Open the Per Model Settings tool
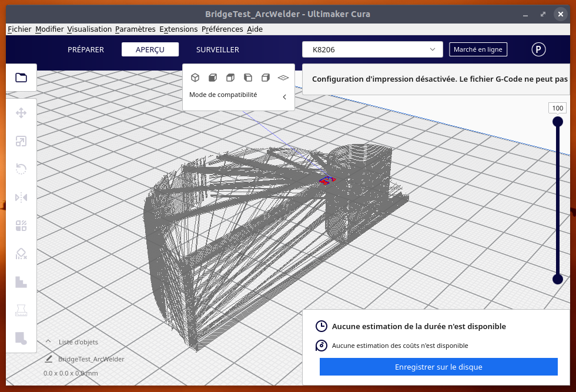Image resolution: width=576 pixels, height=392 pixels. 21,226
